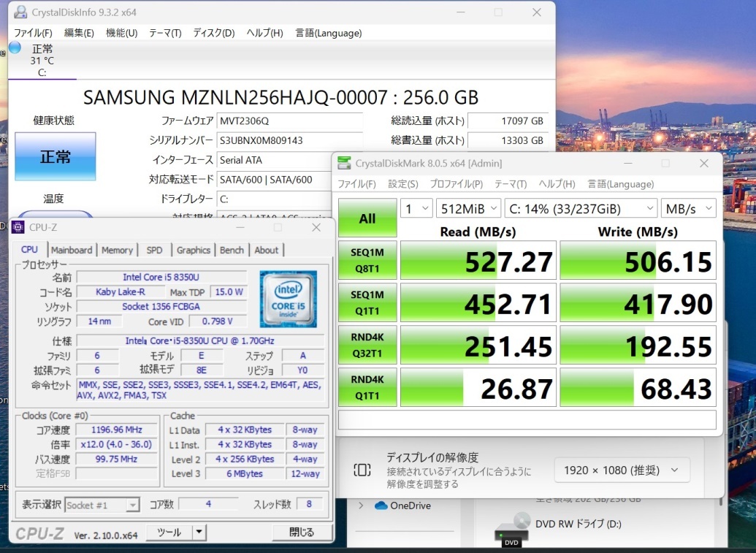Open the test count dropdown showing 1
756x553 pixels.
click(x=416, y=208)
